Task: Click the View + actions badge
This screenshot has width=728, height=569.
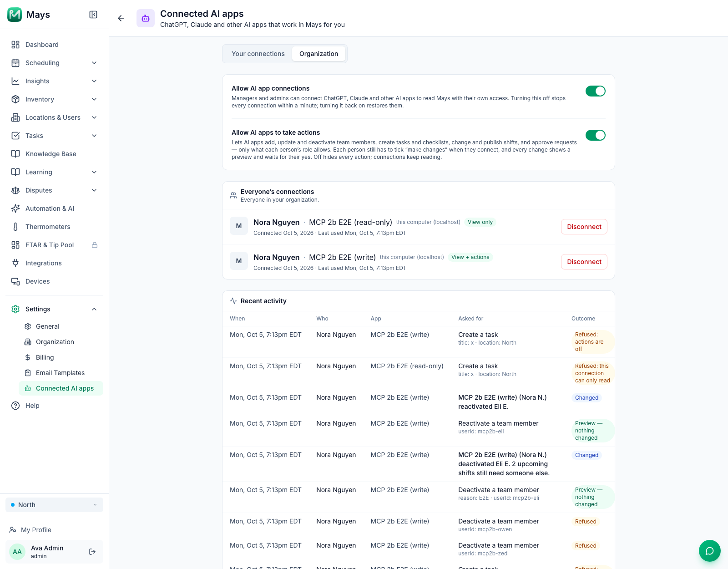Action: [x=470, y=257]
